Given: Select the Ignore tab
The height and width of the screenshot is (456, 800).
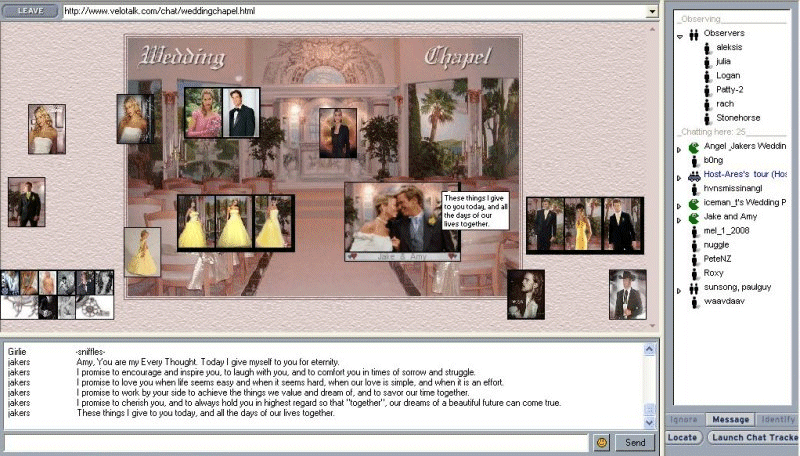Looking at the screenshot, I should click(x=683, y=420).
